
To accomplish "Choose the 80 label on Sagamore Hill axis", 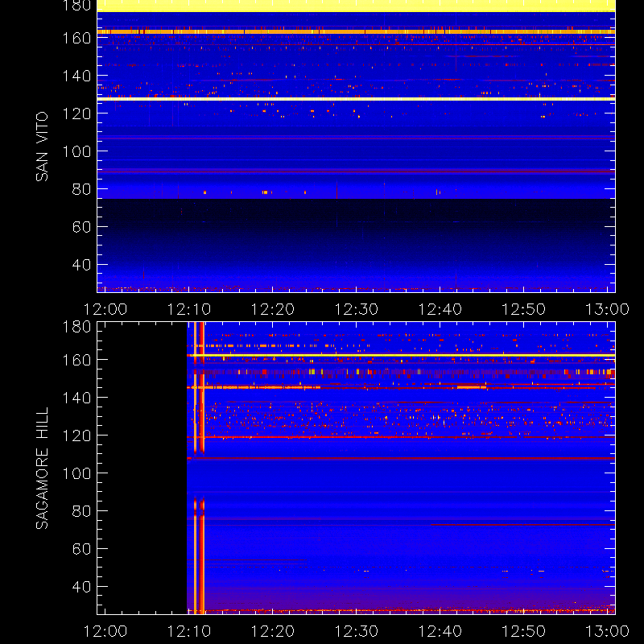I will pyautogui.click(x=81, y=511).
